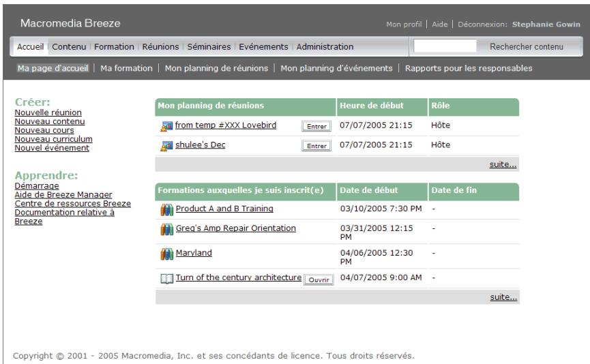Click the Mon planning de réunions table header
This screenshot has height=364, width=590.
(246, 107)
